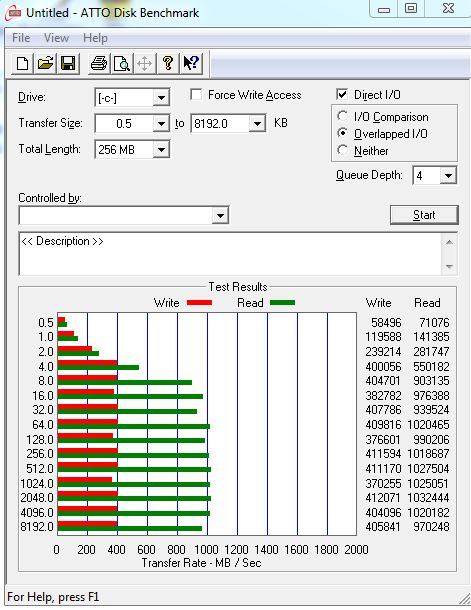Viewport: 471px width, 610px height.
Task: Expand the Queue Depth dropdown
Action: (x=448, y=175)
